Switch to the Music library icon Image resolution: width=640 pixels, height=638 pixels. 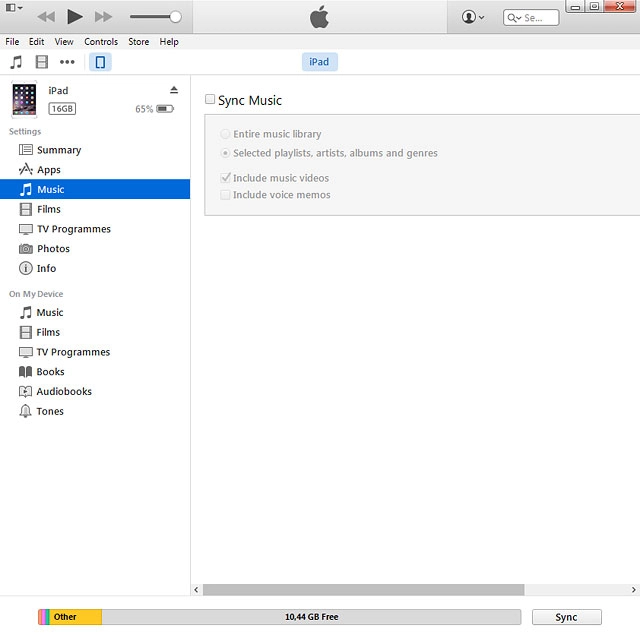[x=16, y=62]
